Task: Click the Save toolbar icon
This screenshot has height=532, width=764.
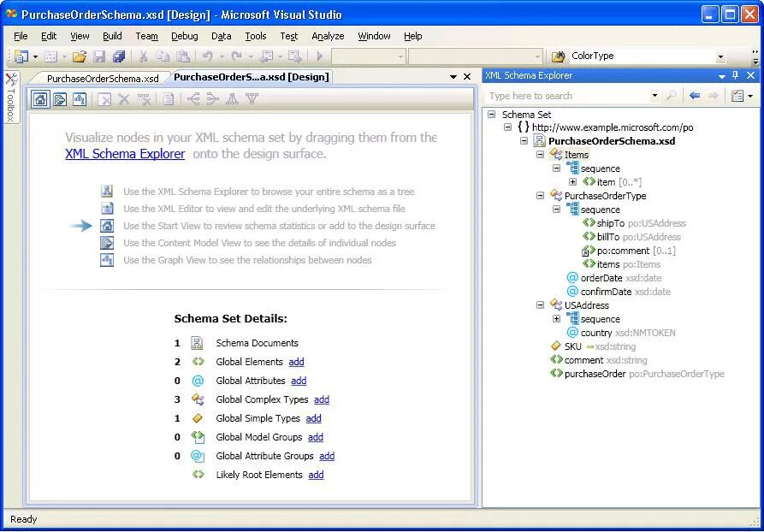Action: point(99,57)
